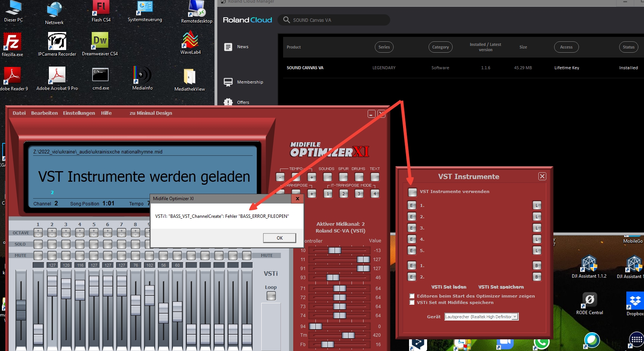Screen dimensions: 644x351
Task: Click the SPUR button in Optimizer
Action: tap(343, 177)
